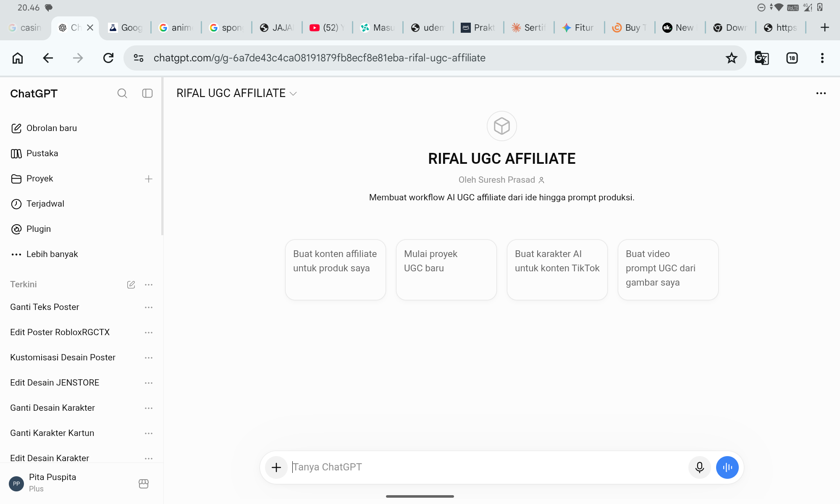
Task: Start a new chat via Obrolan baru
Action: [44, 128]
